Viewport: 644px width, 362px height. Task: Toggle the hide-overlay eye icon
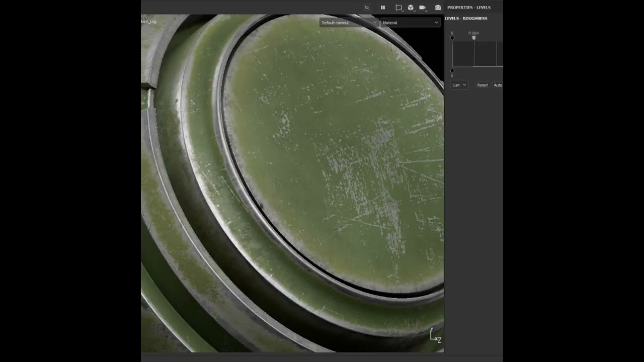pos(367,8)
